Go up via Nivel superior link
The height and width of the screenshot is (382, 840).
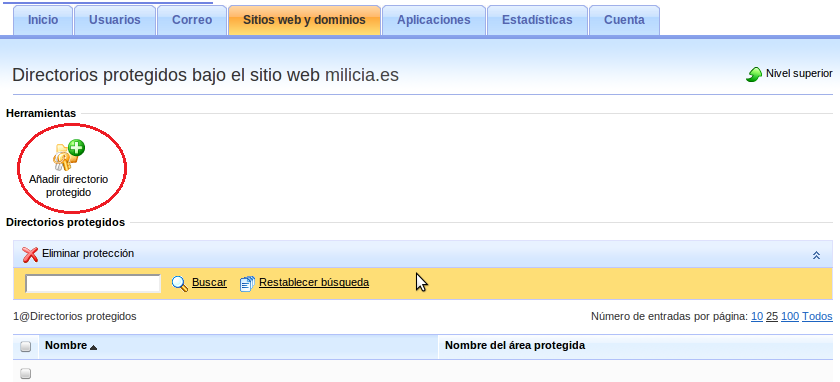799,73
